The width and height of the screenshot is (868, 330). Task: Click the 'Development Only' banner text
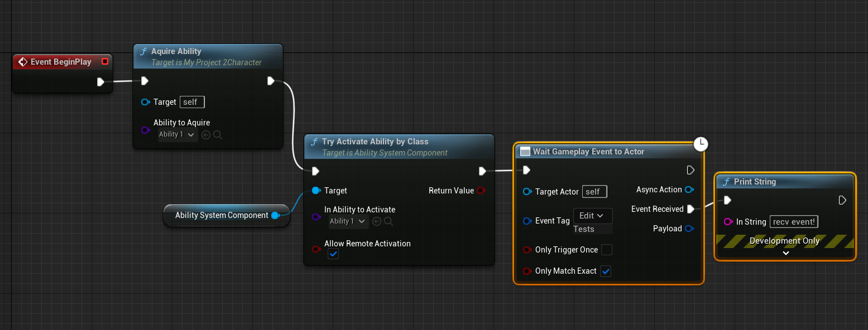tap(784, 241)
